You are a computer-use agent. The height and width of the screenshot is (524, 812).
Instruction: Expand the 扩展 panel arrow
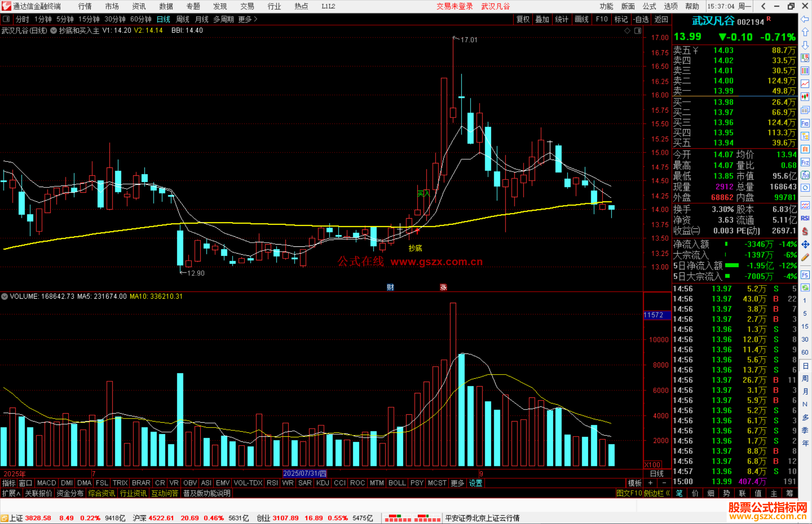pos(11,493)
